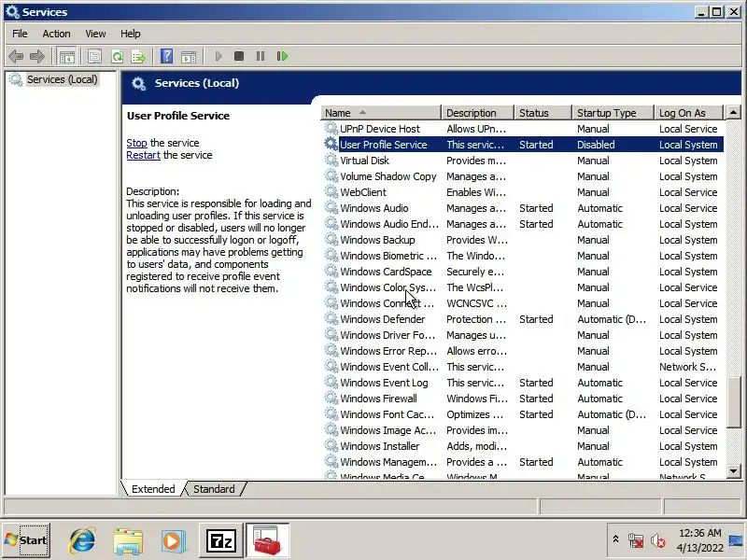
Task: Open the Action menu
Action: point(56,34)
